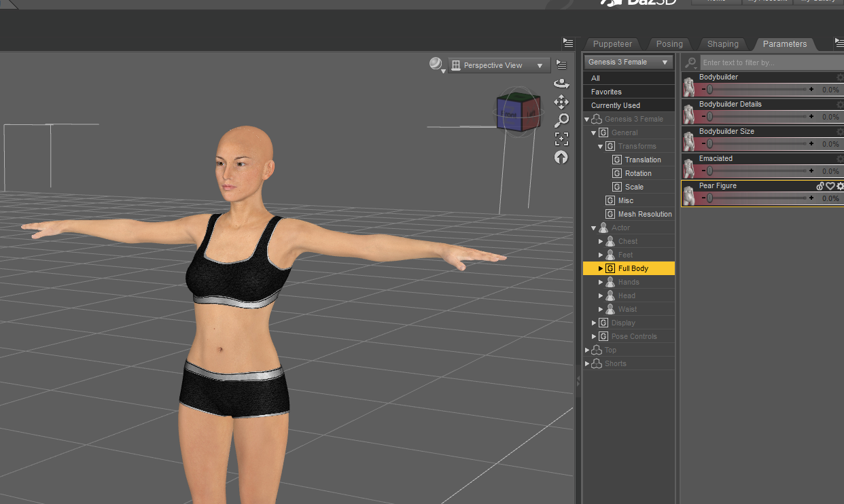This screenshot has height=504, width=844.
Task: Switch to the Puppeteer tab
Action: pos(613,44)
